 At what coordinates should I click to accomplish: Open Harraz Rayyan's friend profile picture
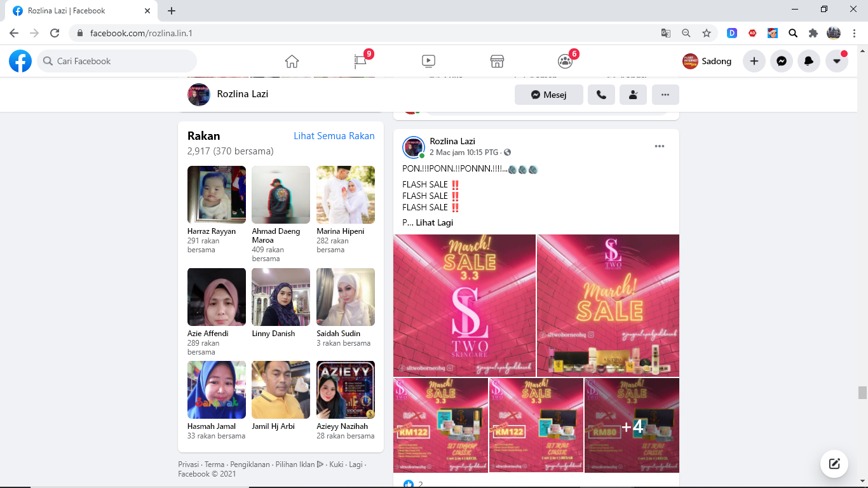(x=217, y=194)
